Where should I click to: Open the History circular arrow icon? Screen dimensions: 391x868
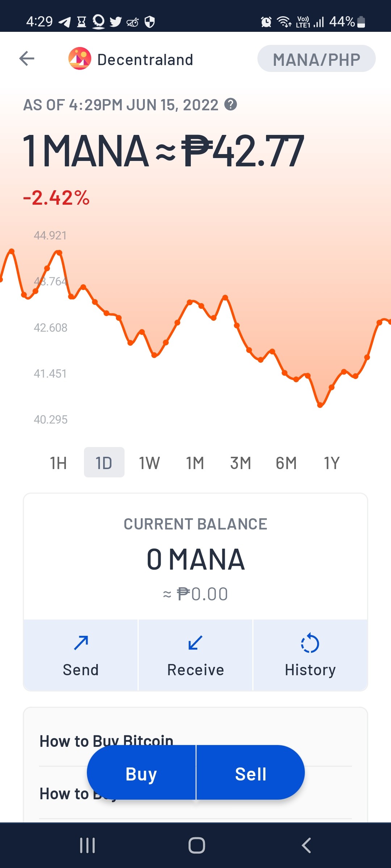(x=310, y=643)
